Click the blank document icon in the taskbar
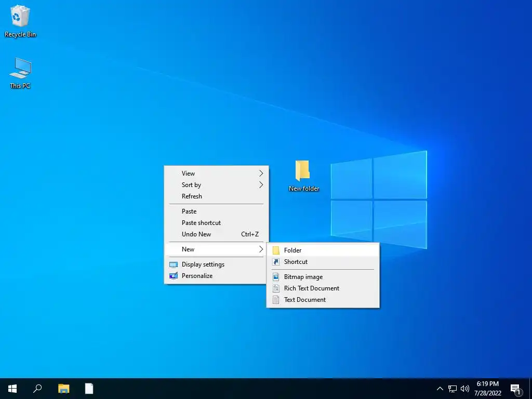 (x=89, y=389)
